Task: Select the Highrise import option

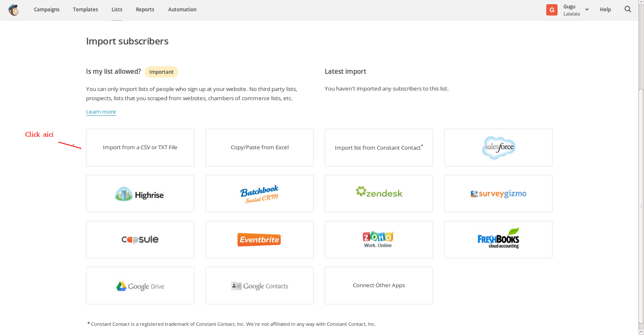Action: 140,194
